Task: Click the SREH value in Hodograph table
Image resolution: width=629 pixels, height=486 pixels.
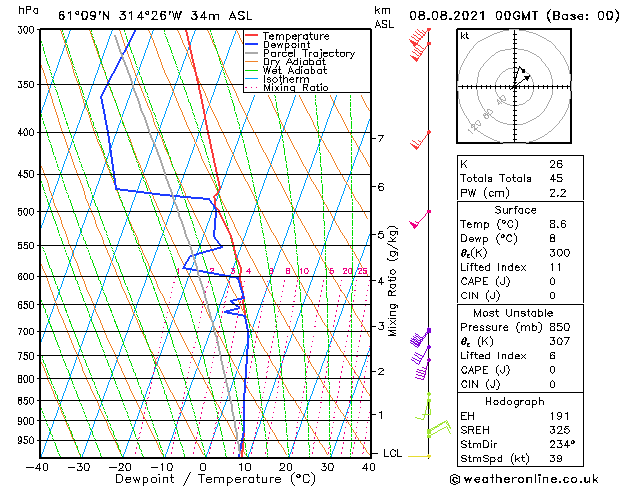Action: pos(559,430)
